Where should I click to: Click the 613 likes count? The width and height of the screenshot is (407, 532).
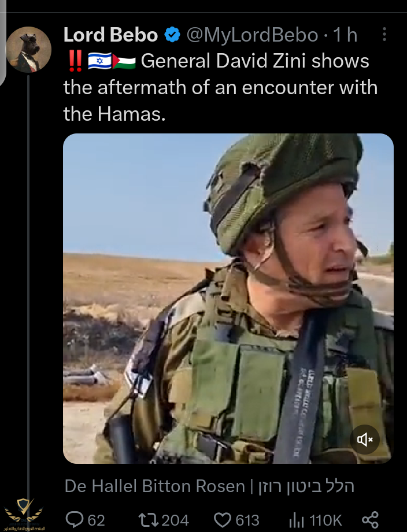(248, 520)
